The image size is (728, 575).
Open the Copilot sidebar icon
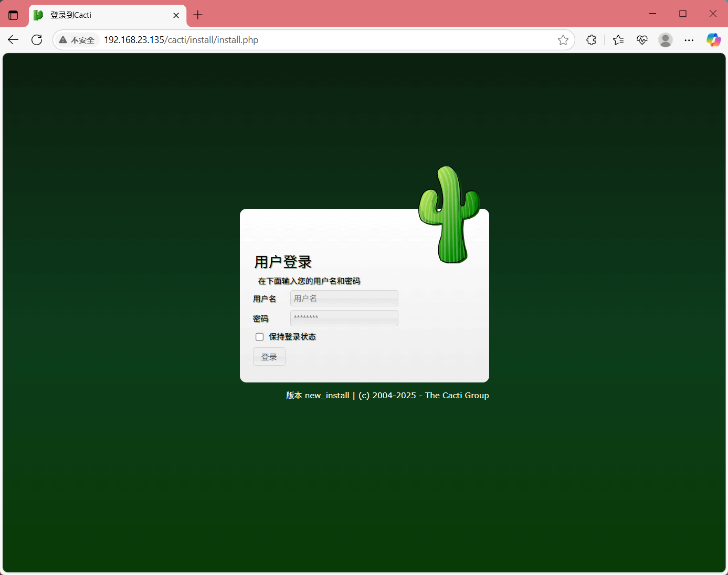pyautogui.click(x=713, y=40)
